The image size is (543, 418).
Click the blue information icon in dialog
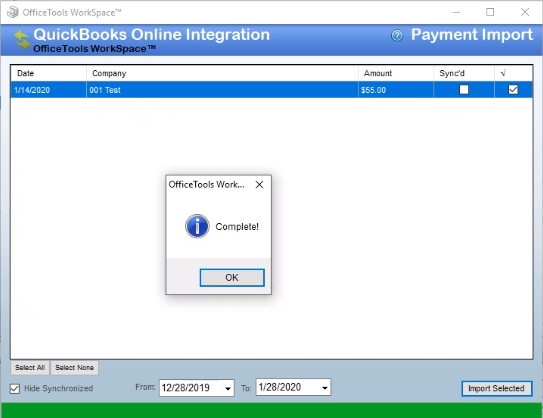197,226
